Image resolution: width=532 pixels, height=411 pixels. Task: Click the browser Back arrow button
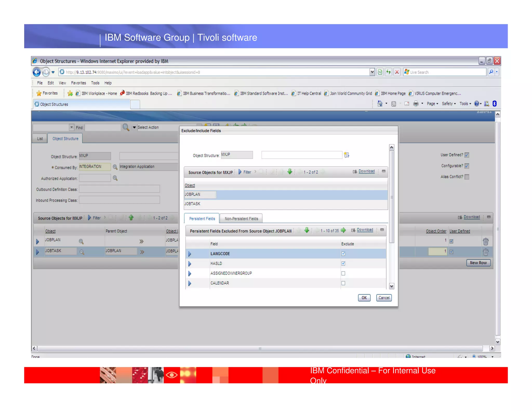37,72
